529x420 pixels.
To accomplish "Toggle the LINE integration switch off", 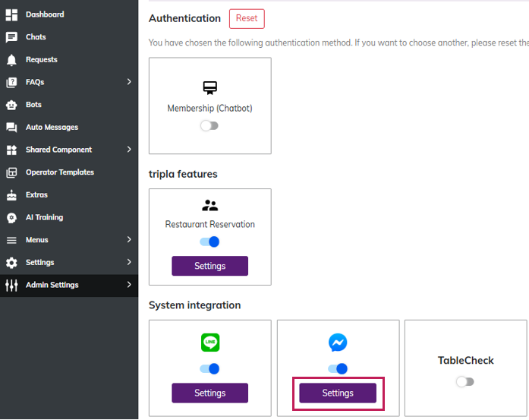I will point(209,369).
